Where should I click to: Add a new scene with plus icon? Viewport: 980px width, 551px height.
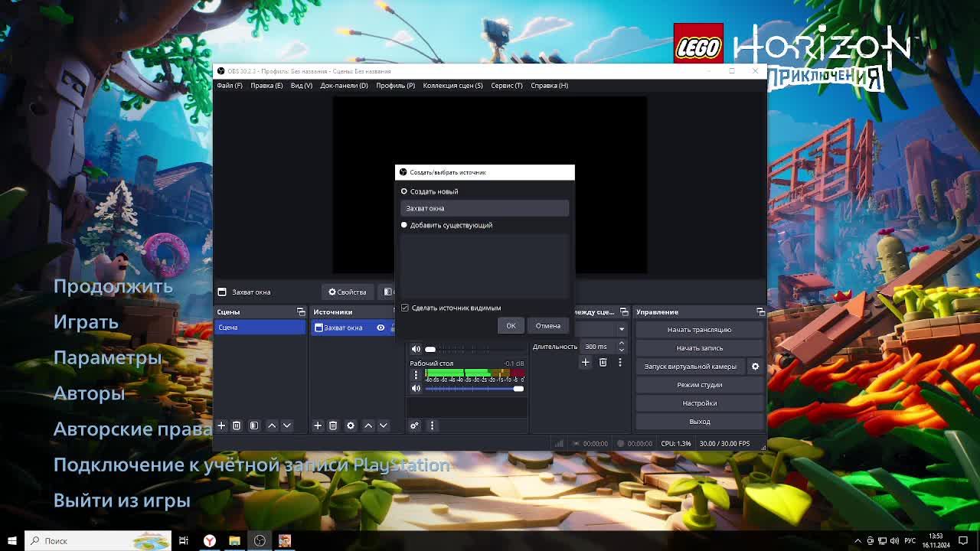pyautogui.click(x=221, y=425)
